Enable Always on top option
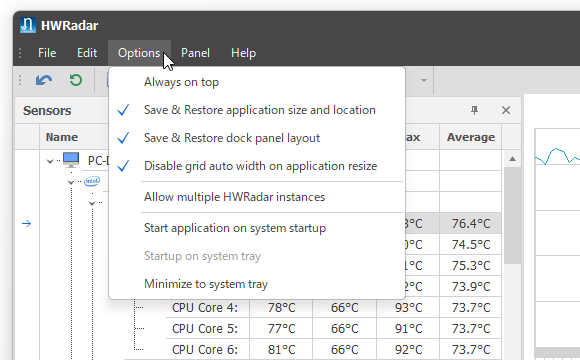This screenshot has height=360, width=580. coord(257,82)
